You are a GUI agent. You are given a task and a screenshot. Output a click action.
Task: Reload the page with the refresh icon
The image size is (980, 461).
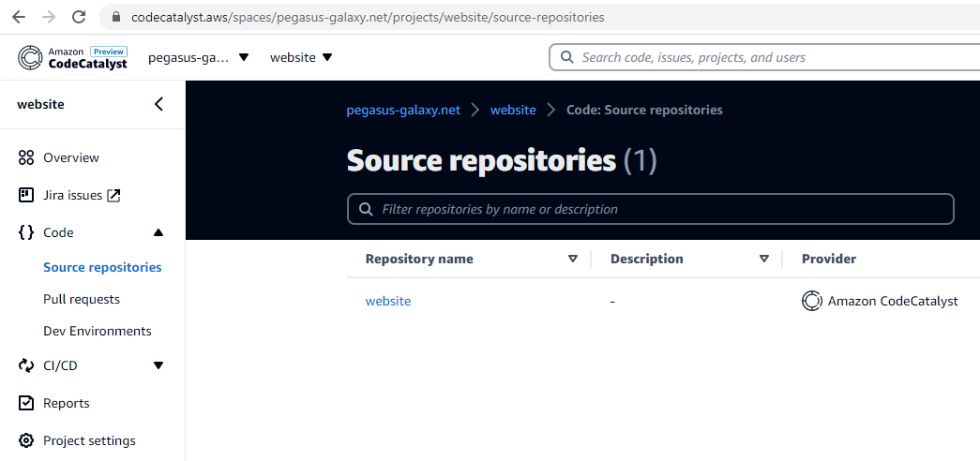[x=78, y=17]
